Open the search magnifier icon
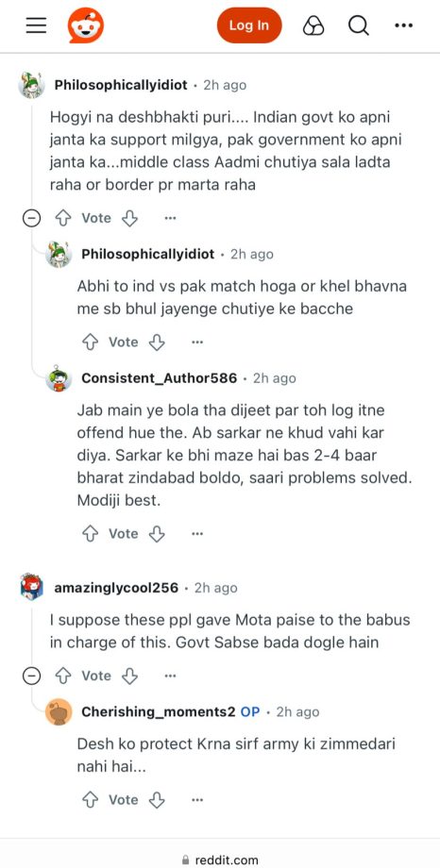This screenshot has height=868, width=440. tap(359, 25)
